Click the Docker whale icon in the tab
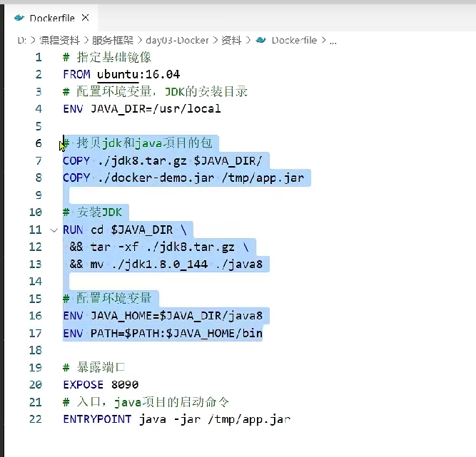This screenshot has width=476, height=457. pos(19,18)
